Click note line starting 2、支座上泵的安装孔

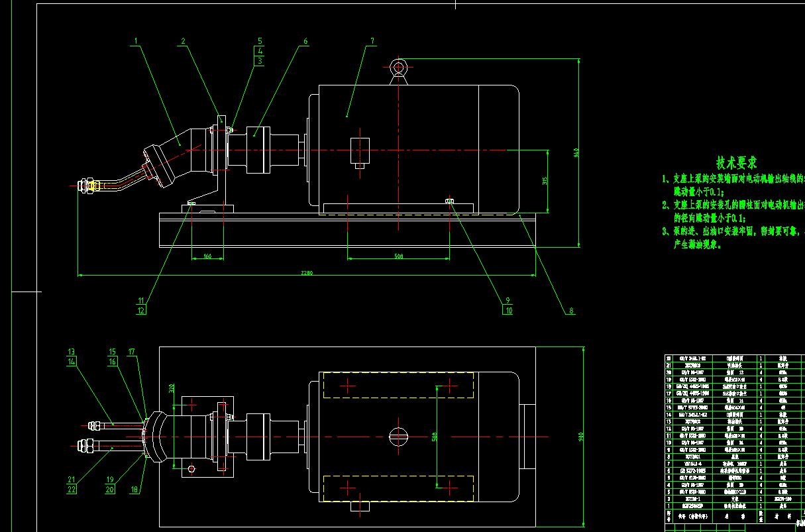[733, 205]
